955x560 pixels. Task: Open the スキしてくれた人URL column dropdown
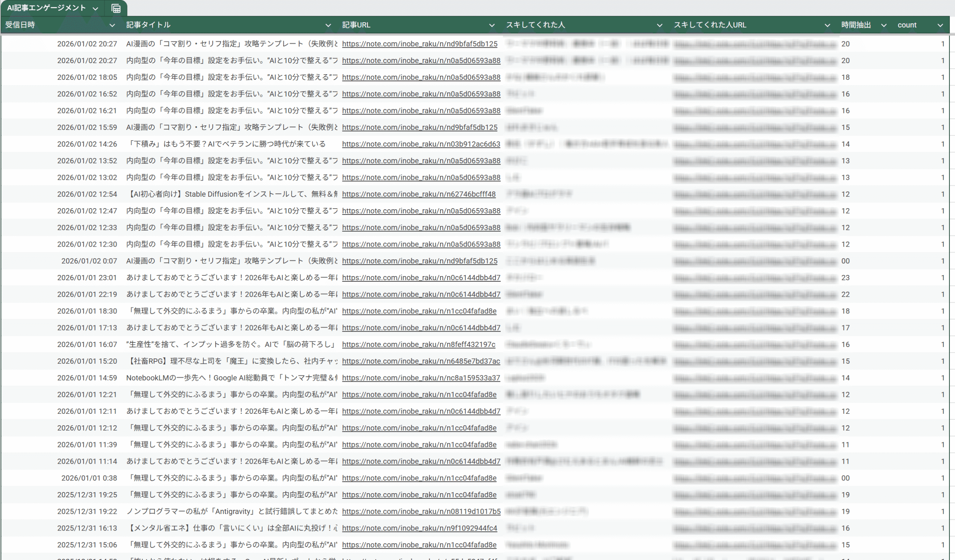827,25
